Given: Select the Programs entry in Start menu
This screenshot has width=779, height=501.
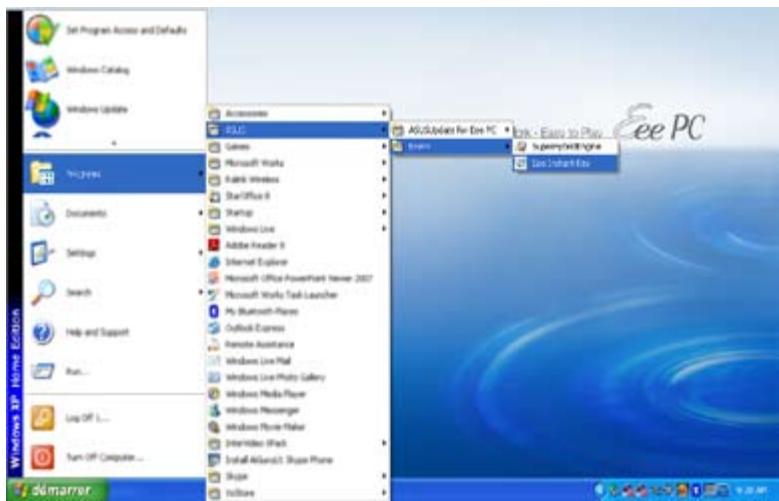Looking at the screenshot, I should point(115,173).
